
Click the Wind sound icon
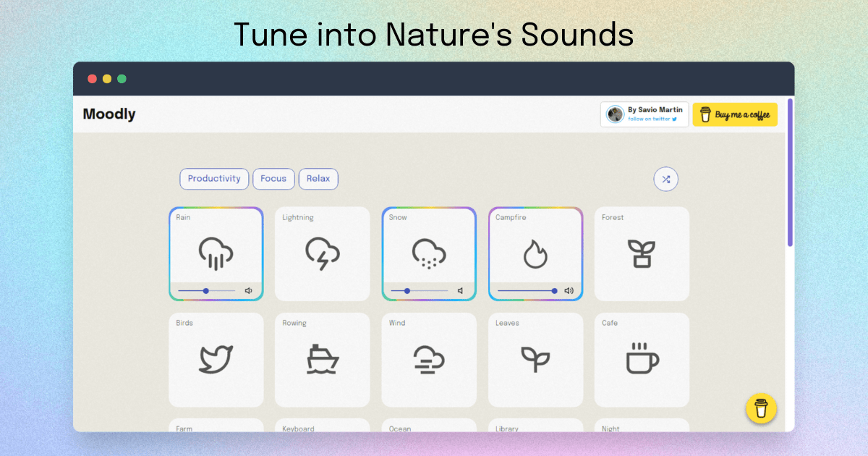pos(428,360)
